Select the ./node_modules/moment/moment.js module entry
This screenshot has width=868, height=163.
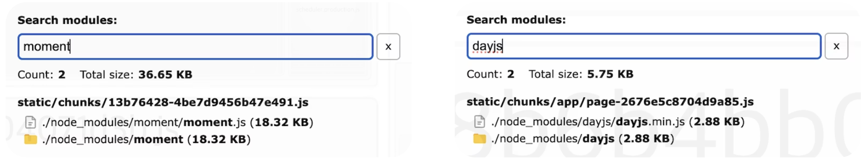pos(177,122)
